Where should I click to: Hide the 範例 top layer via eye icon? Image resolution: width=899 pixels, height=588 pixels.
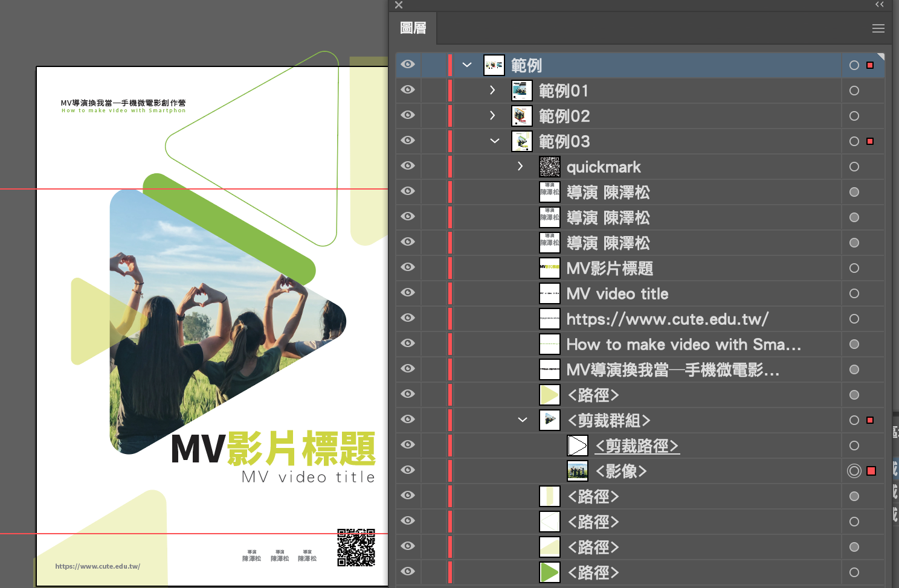(x=408, y=65)
